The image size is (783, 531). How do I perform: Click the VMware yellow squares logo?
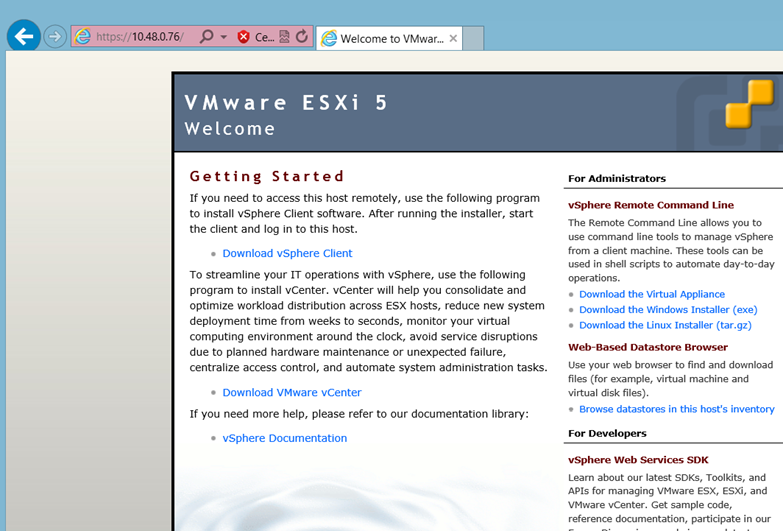749,104
